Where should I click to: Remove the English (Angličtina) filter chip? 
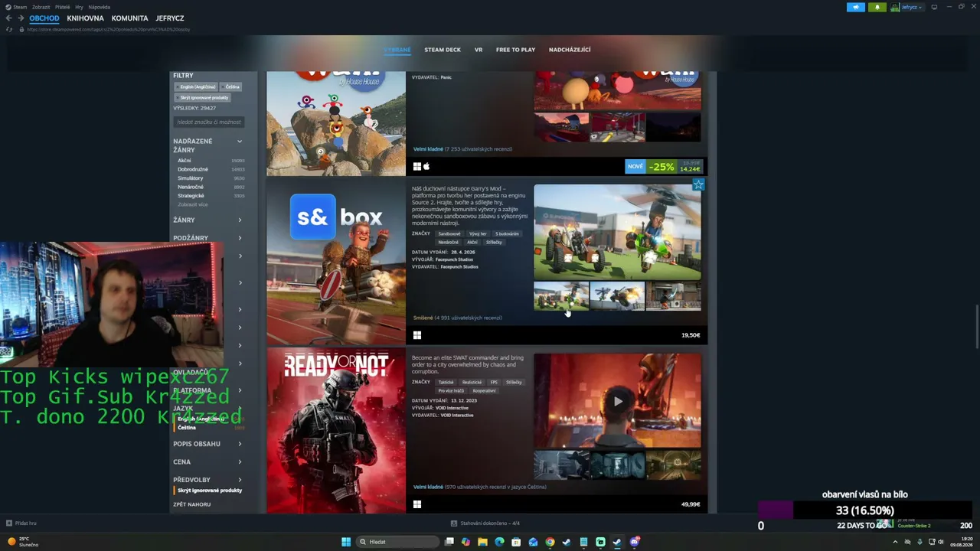(197, 86)
